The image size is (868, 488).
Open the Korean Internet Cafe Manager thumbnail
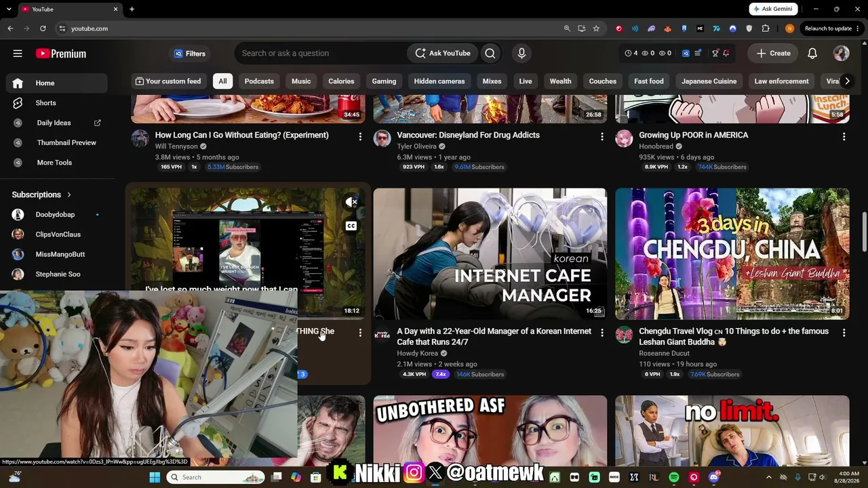coord(490,253)
